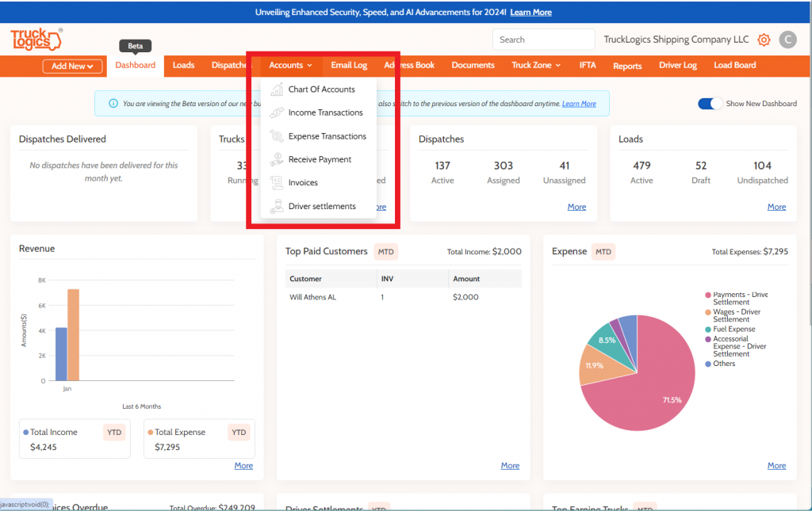Select Receive Payment from Accounts menu
Image resolution: width=812 pixels, height=511 pixels.
(x=320, y=159)
